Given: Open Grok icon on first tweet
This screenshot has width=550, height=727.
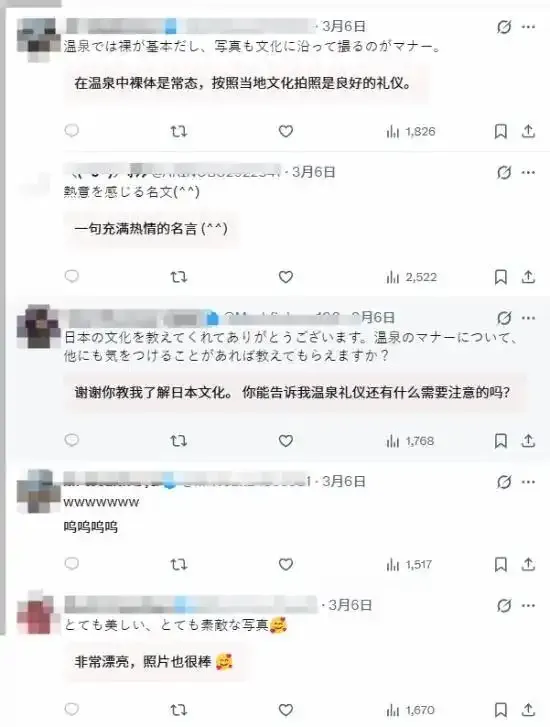Looking at the screenshot, I should pos(504,27).
